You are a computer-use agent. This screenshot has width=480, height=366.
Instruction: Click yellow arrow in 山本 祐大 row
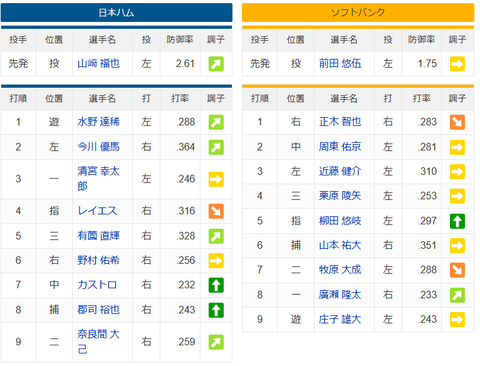pos(457,246)
